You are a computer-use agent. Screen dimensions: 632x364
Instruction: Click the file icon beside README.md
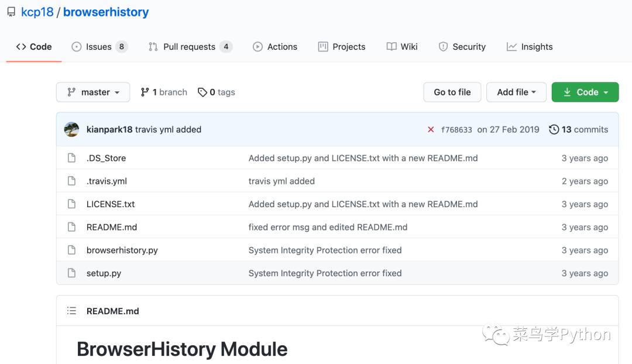(72, 227)
